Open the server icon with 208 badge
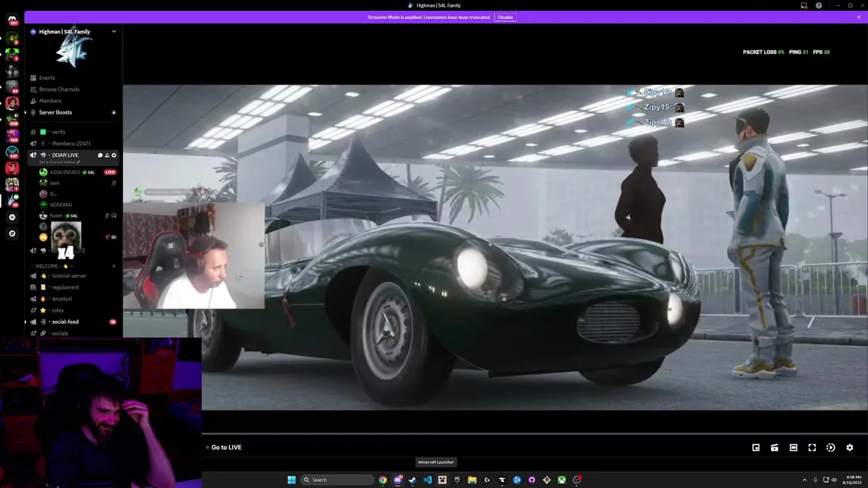868x488 pixels. click(x=12, y=119)
